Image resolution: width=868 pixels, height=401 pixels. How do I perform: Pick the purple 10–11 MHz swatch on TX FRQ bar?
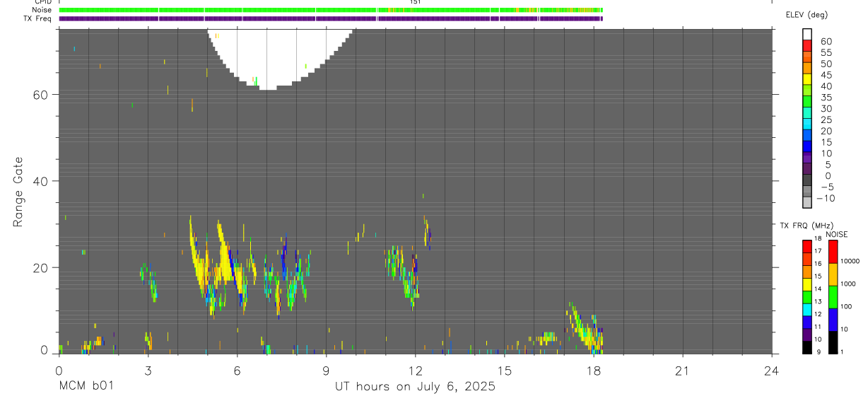point(807,335)
